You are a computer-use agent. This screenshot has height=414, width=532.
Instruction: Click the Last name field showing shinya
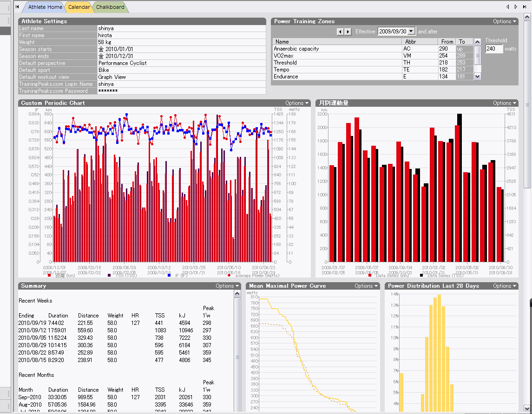click(x=182, y=28)
